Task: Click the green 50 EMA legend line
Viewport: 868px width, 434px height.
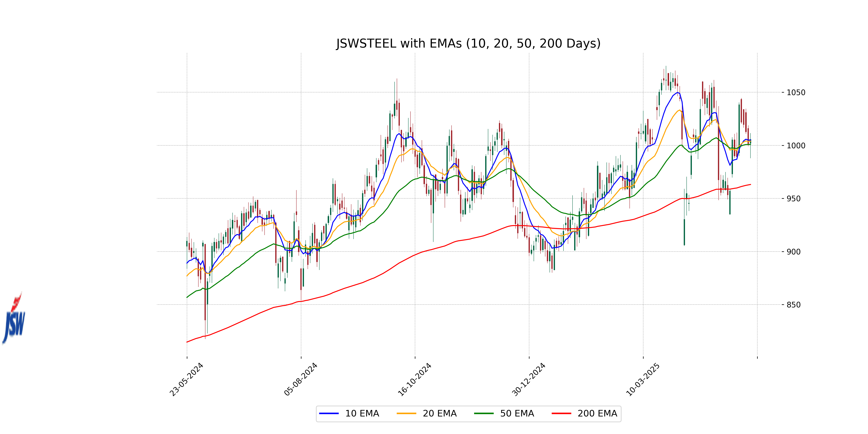Action: coord(484,413)
